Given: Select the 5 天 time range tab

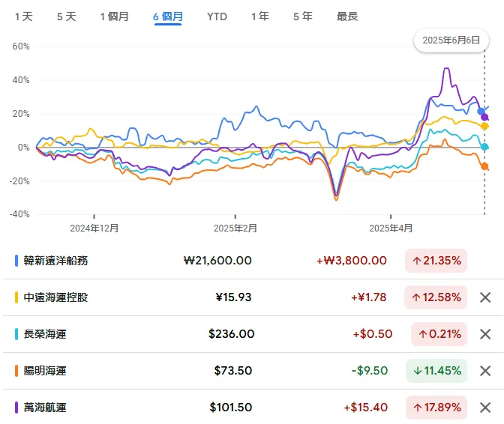Looking at the screenshot, I should point(67,16).
